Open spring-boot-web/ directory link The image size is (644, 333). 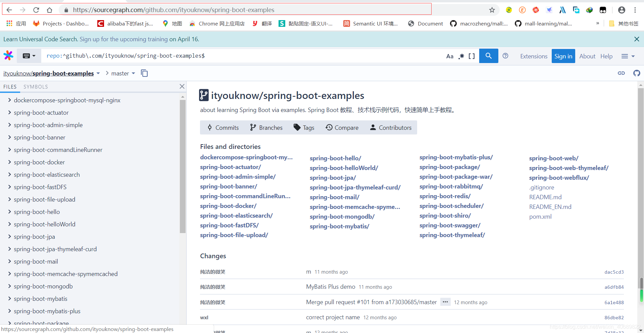554,158
